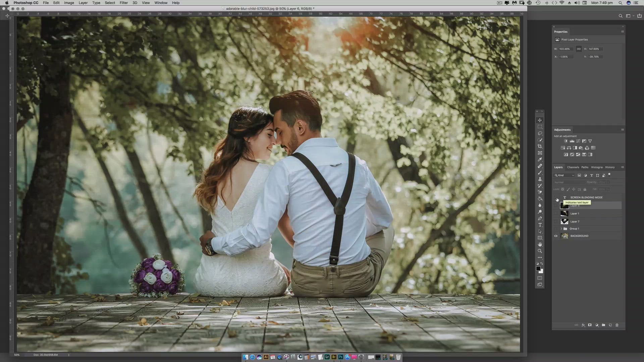
Task: Expand the Group 1 folder arrow
Action: click(x=561, y=229)
